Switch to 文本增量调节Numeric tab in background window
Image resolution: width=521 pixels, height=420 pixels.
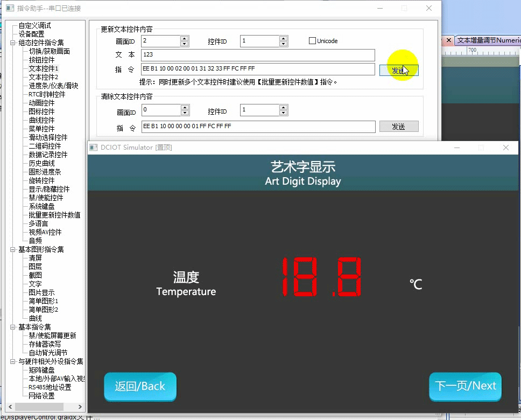pyautogui.click(x=489, y=40)
